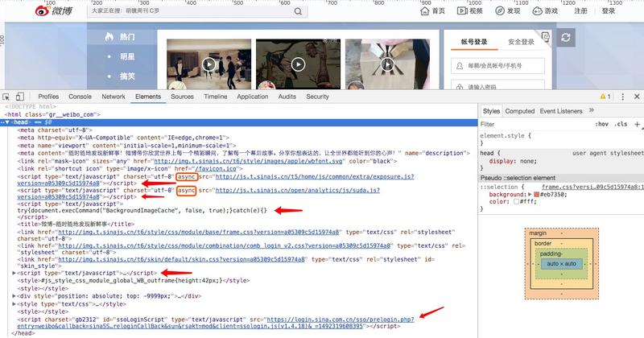Open the frame.css stylesheet link
Viewport: 644px width, 338px height.
point(199,232)
